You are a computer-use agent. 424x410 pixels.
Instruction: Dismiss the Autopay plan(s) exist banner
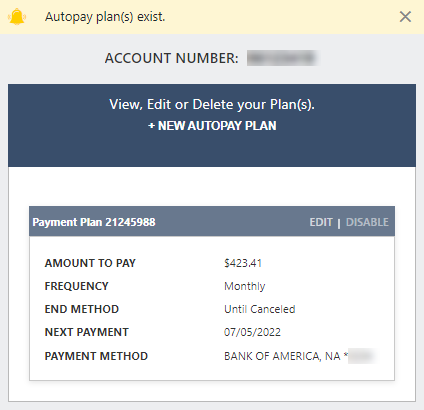[x=405, y=16]
